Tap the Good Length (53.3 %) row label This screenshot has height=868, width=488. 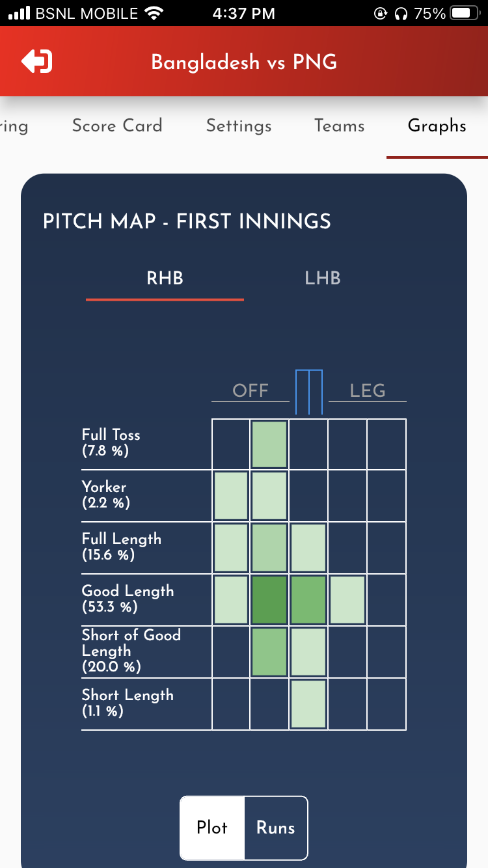point(128,599)
